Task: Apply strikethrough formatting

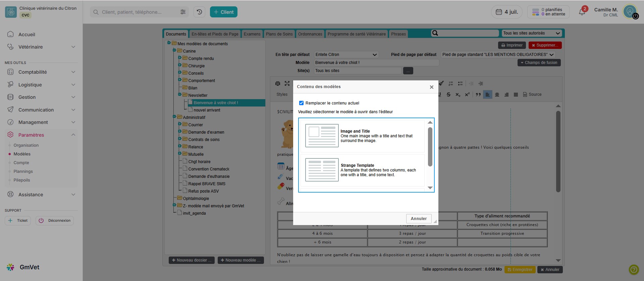Action: 448,94
